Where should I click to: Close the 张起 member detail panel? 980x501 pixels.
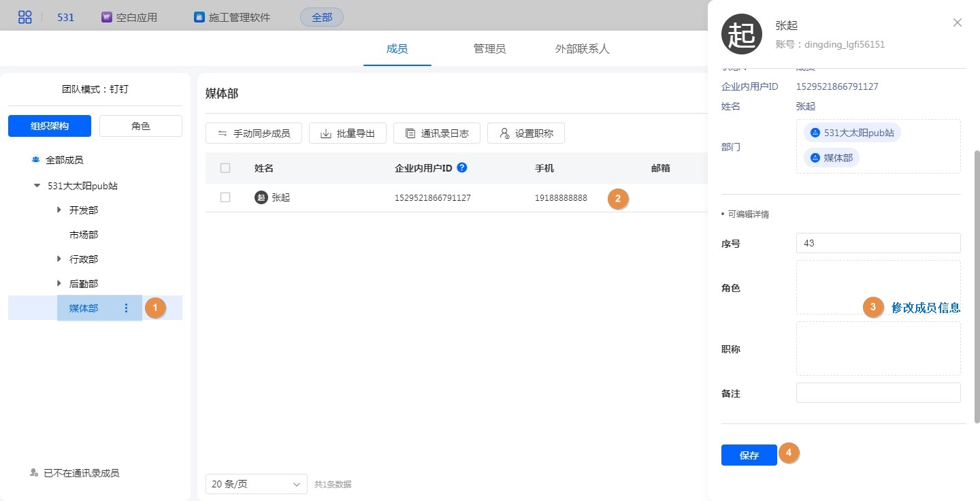[957, 22]
